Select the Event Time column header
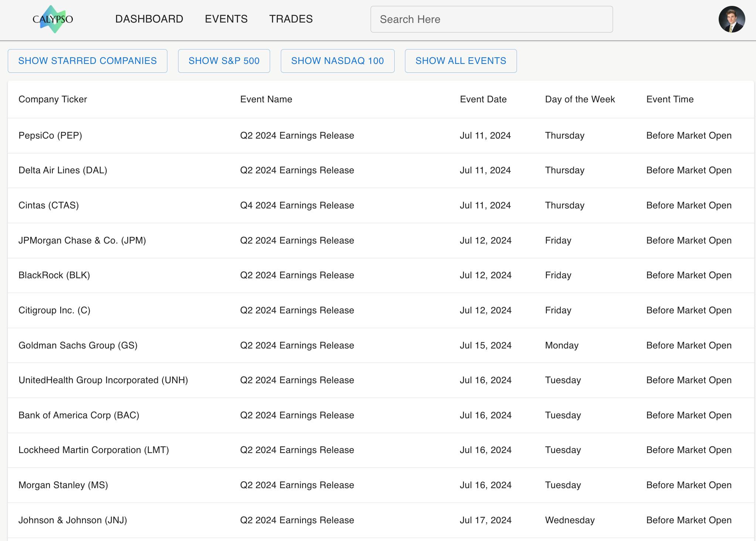The height and width of the screenshot is (541, 756). (670, 99)
